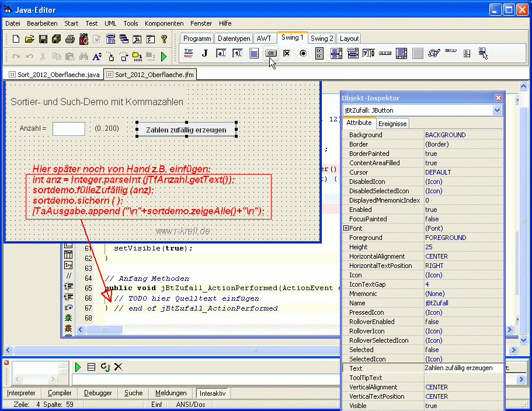Image resolution: width=532 pixels, height=411 pixels.
Task: Click the try-block icon in editor sidebar
Action: point(68,265)
